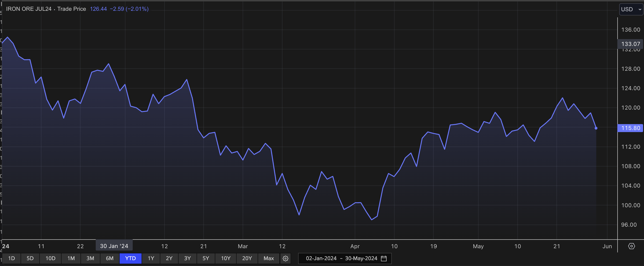
Task: Click the 128.00 axis label
Action: pyautogui.click(x=631, y=69)
